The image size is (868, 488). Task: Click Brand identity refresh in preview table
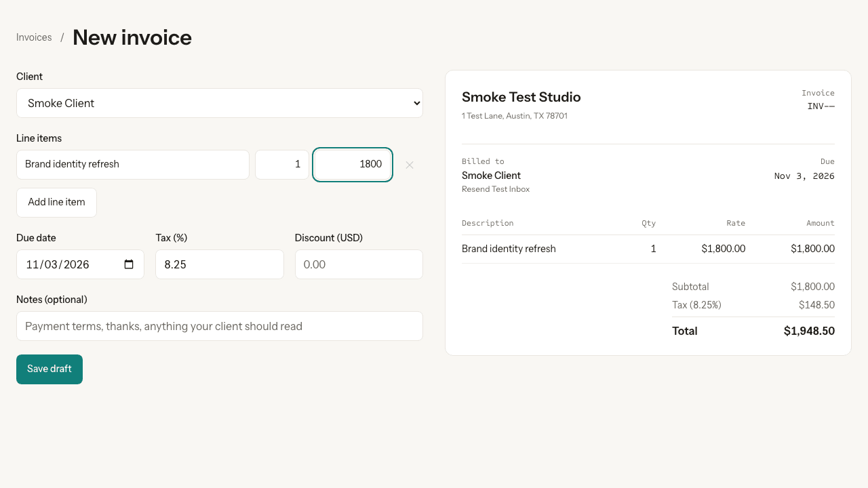pos(509,249)
